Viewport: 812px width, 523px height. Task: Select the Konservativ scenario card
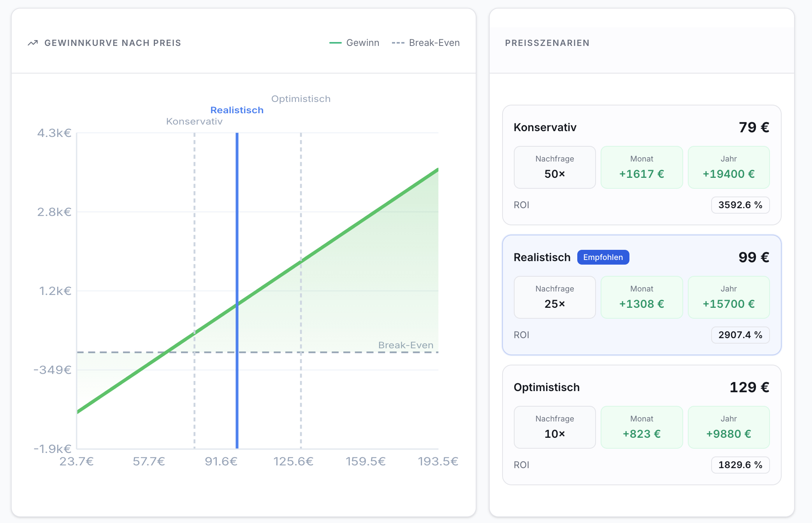pyautogui.click(x=642, y=165)
